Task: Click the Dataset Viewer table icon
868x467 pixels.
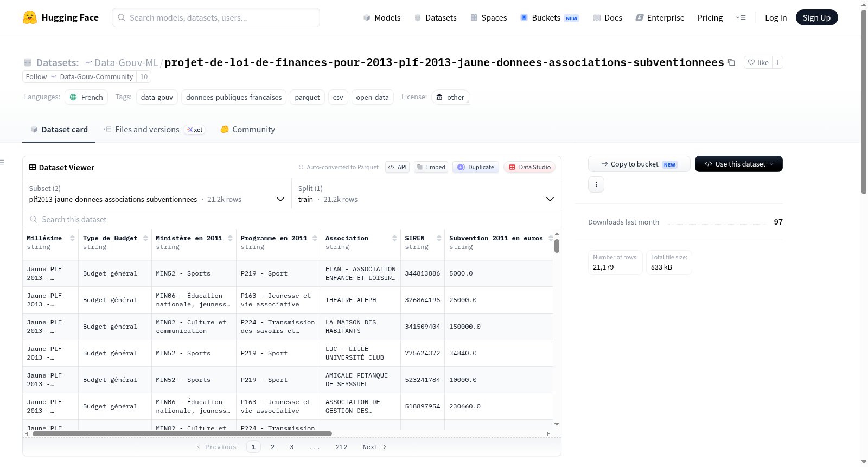Action: point(33,167)
